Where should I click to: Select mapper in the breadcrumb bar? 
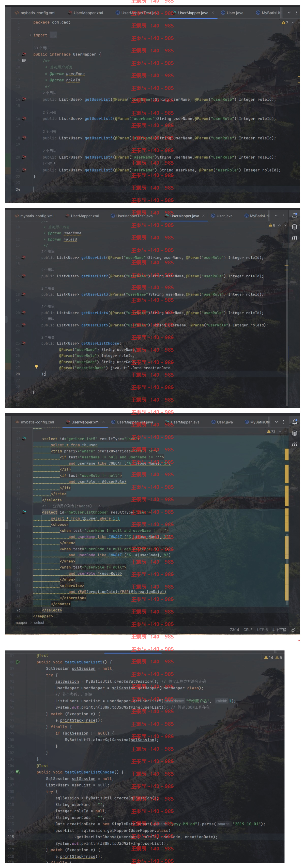(x=21, y=623)
